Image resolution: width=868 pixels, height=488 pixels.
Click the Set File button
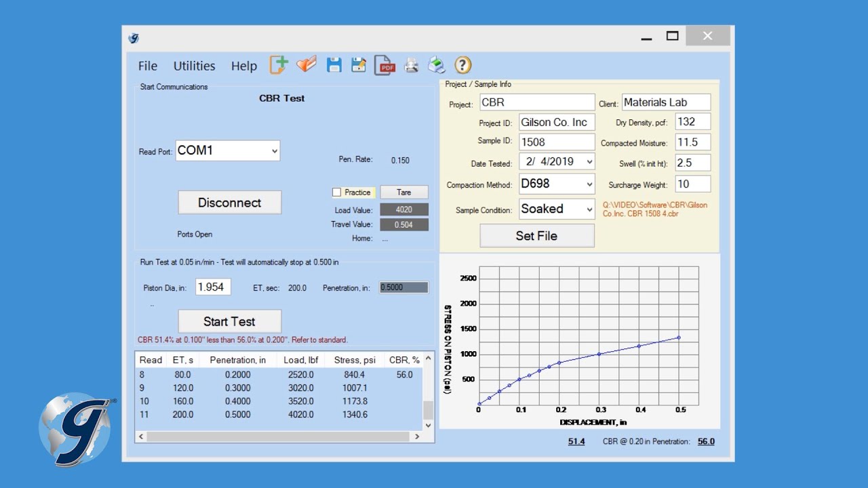pyautogui.click(x=537, y=236)
